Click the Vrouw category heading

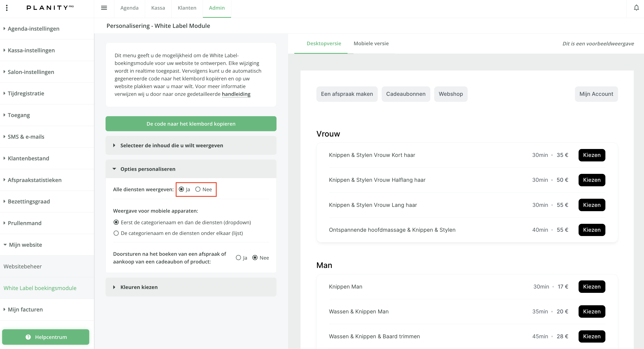pyautogui.click(x=328, y=134)
